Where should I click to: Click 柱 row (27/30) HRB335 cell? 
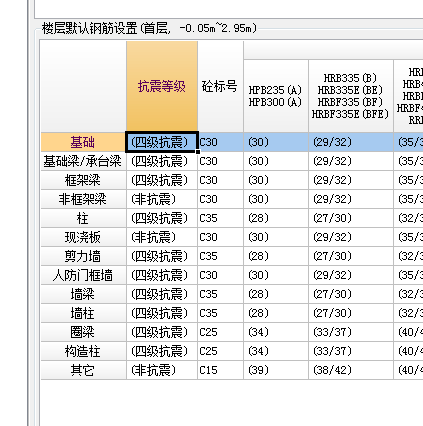coord(351,218)
